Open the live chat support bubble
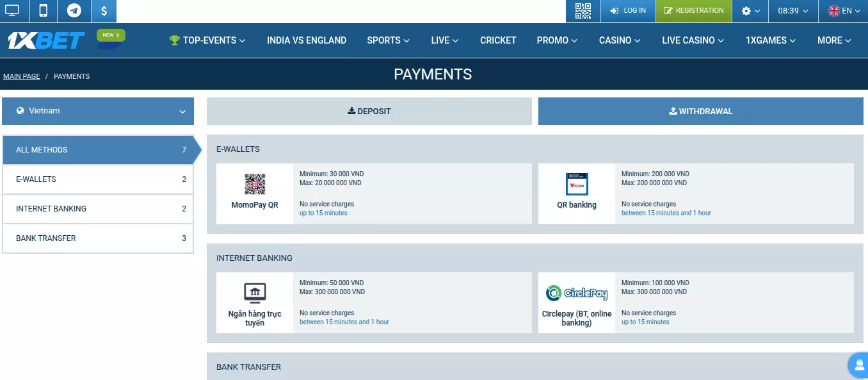Screen dimensions: 868x380 point(858,365)
